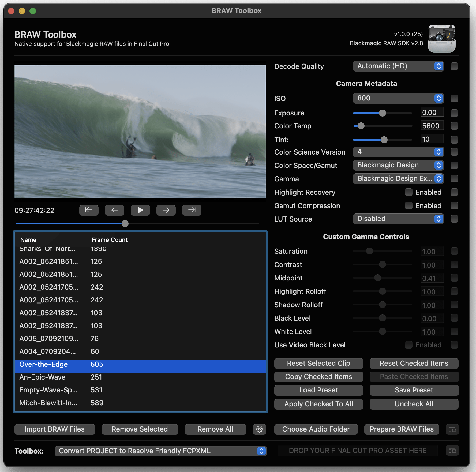Click the BRAW Toolbox camera logo icon

coord(441,39)
